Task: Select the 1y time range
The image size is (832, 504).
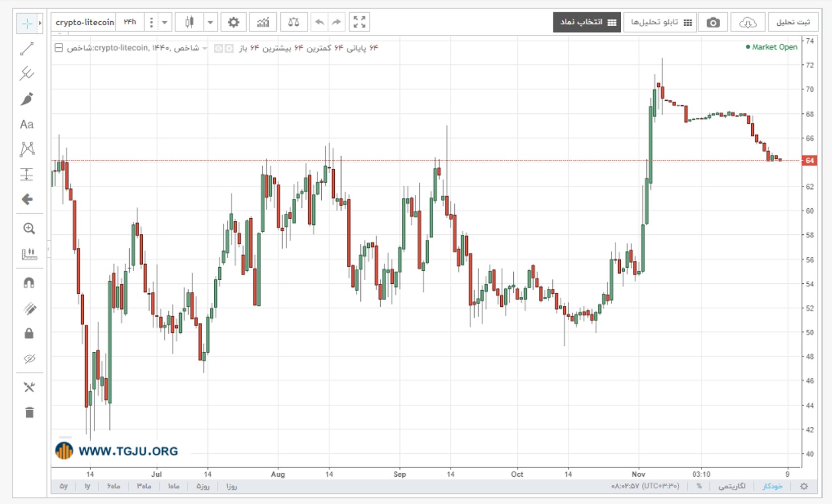Action: point(87,486)
